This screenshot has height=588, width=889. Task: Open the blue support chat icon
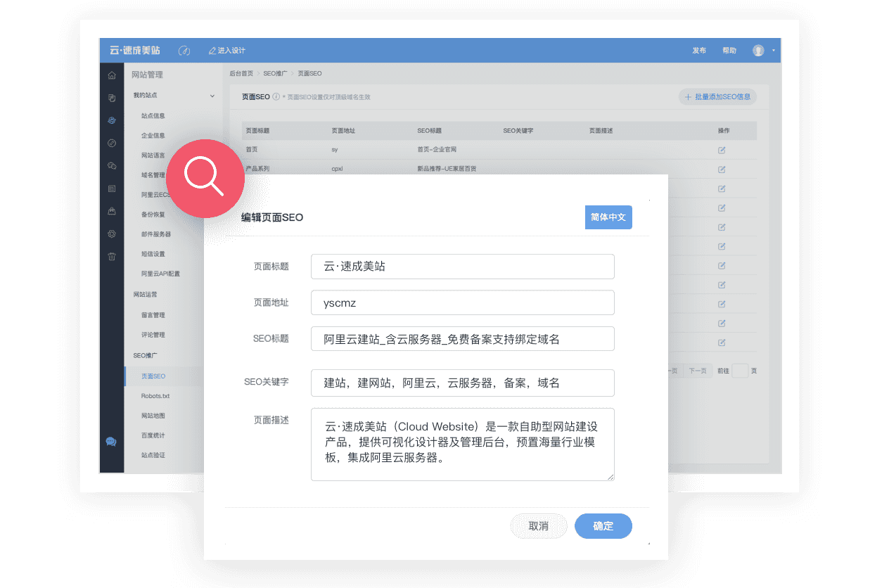coord(111,442)
